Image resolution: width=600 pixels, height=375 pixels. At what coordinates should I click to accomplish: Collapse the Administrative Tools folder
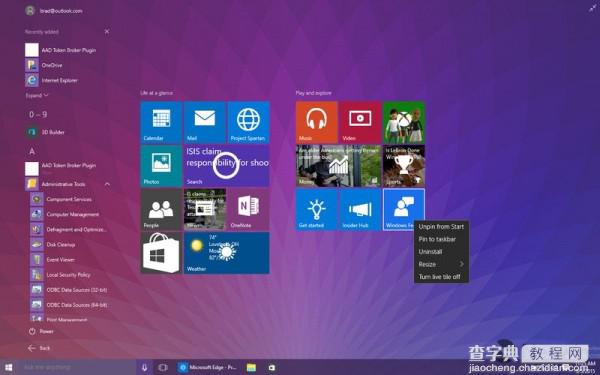tap(107, 184)
